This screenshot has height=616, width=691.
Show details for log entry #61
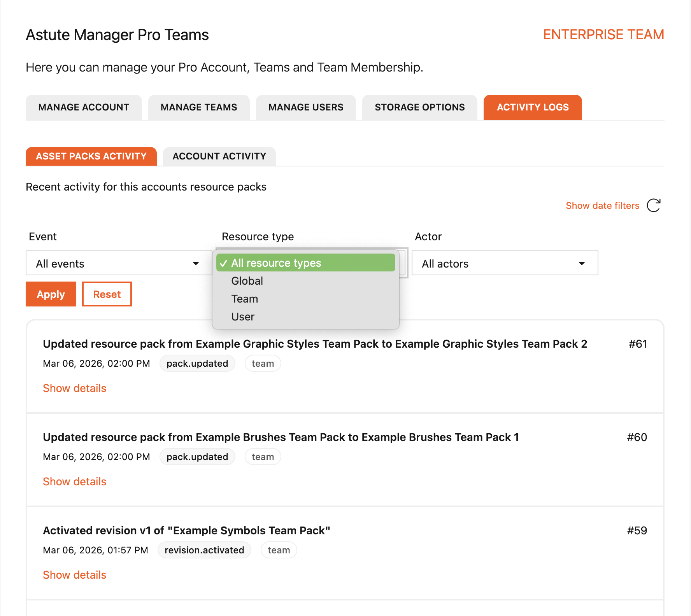coord(74,388)
